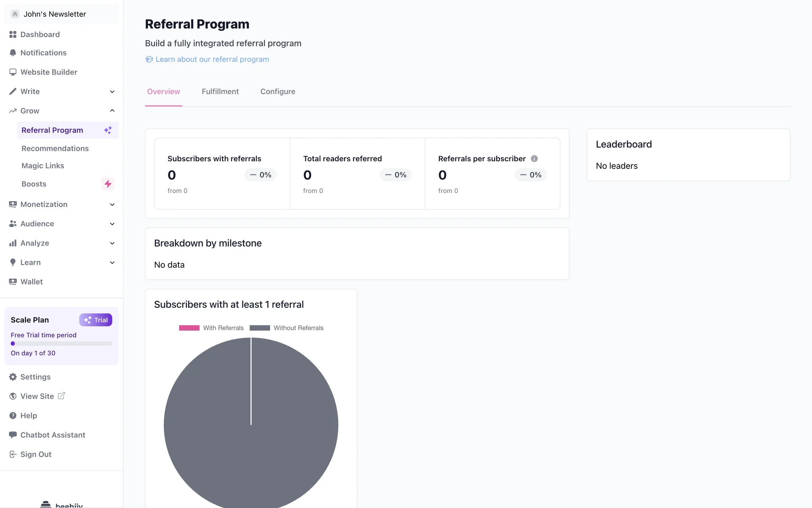Click the Scale Plan Trial badge
This screenshot has height=508, width=812.
click(96, 320)
